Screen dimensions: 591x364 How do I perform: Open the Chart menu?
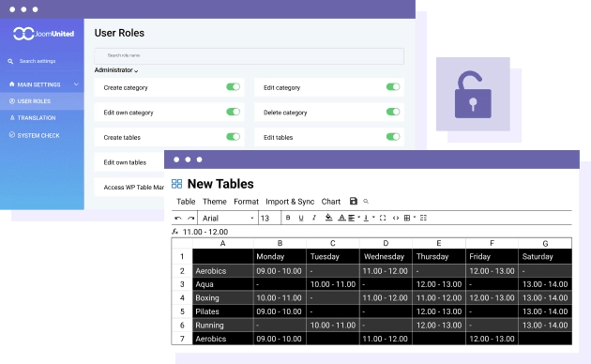click(331, 202)
